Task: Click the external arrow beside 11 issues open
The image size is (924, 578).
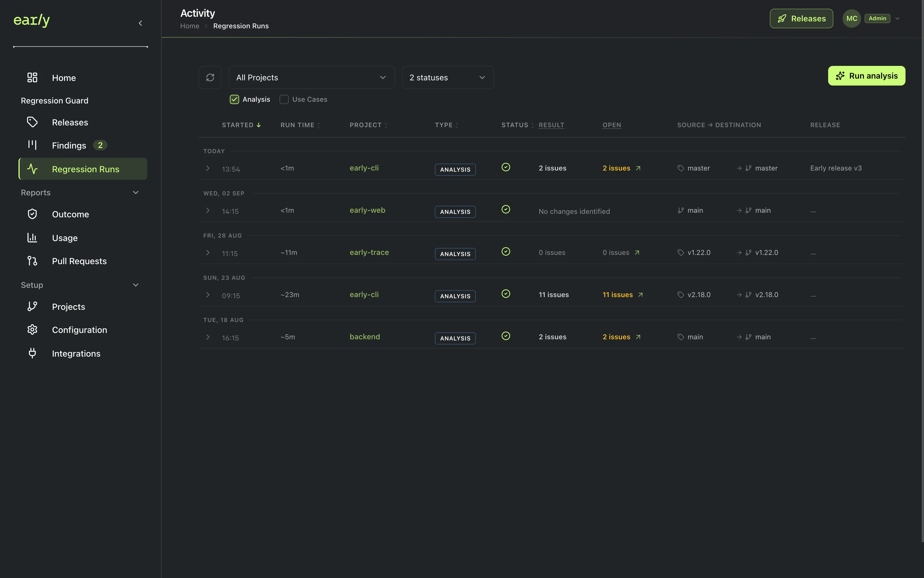Action: pyautogui.click(x=641, y=295)
